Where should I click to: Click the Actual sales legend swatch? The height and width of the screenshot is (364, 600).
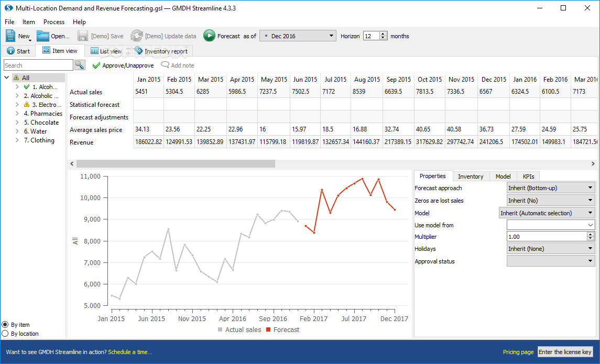point(220,329)
